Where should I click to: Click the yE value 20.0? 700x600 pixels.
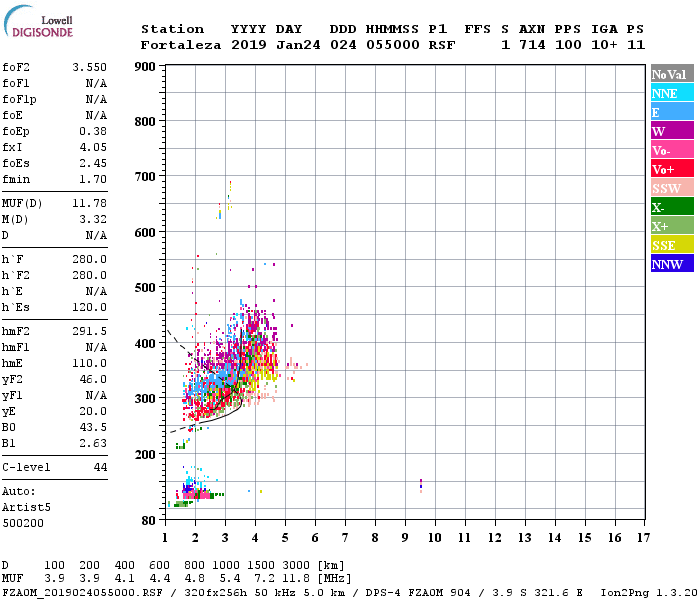pos(93,412)
